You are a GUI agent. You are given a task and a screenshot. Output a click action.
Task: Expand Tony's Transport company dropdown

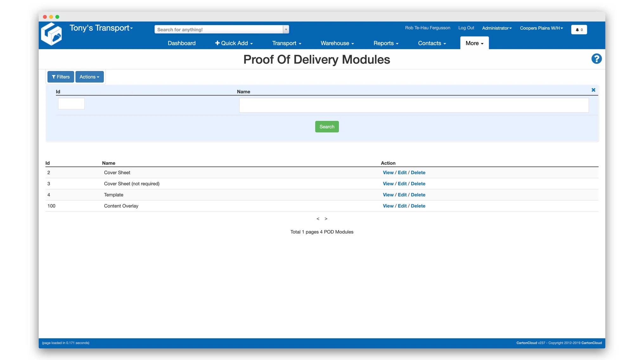click(x=101, y=28)
